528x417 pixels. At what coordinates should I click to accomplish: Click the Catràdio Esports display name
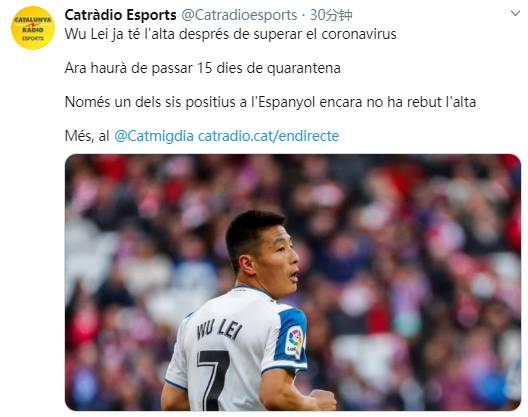[121, 15]
